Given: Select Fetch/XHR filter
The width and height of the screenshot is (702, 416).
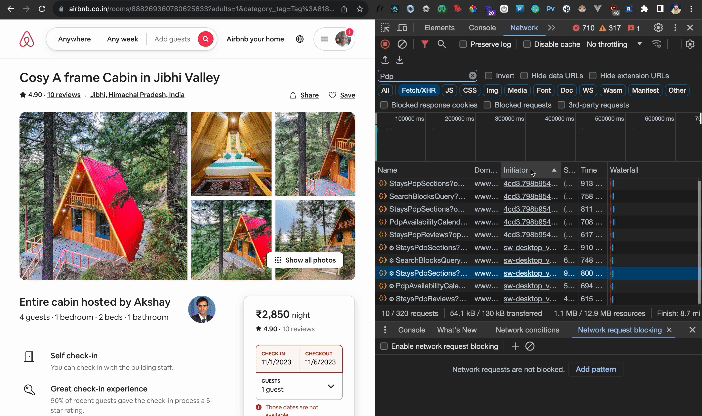Looking at the screenshot, I should pos(418,90).
